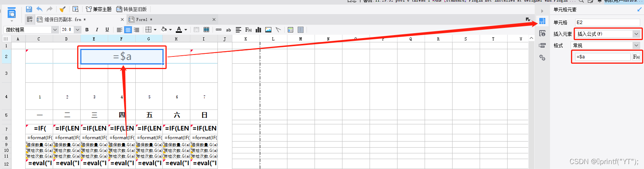Click the font color A swatch
The image size is (644, 169).
tap(179, 30)
